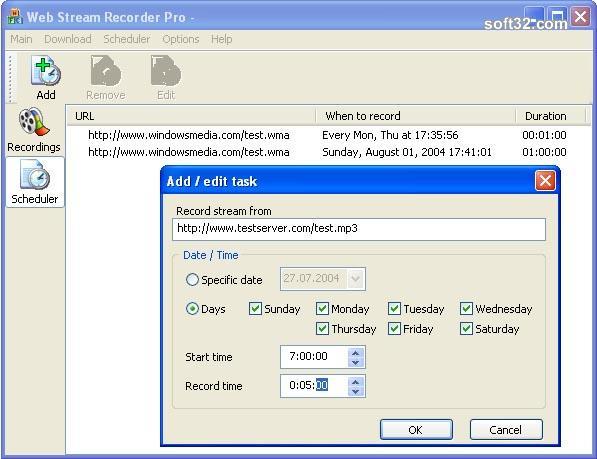Sort by the Duration column header
This screenshot has height=459, width=597.
(551, 116)
